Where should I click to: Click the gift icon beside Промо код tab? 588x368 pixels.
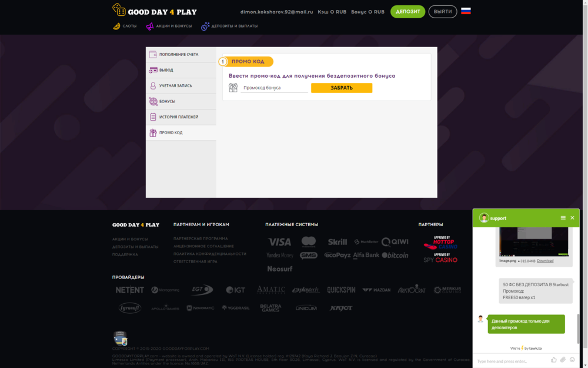(153, 132)
